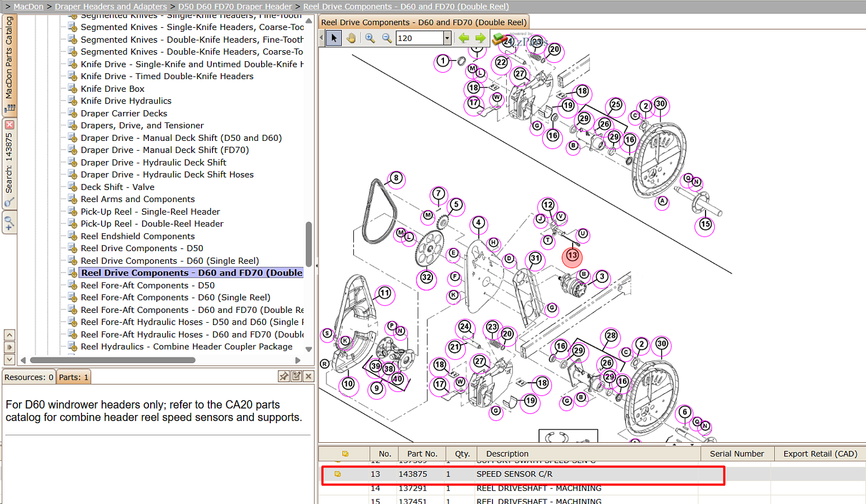Image resolution: width=866 pixels, height=504 pixels.
Task: Click sidebar tab strip scroll down arrow
Action: (9, 359)
